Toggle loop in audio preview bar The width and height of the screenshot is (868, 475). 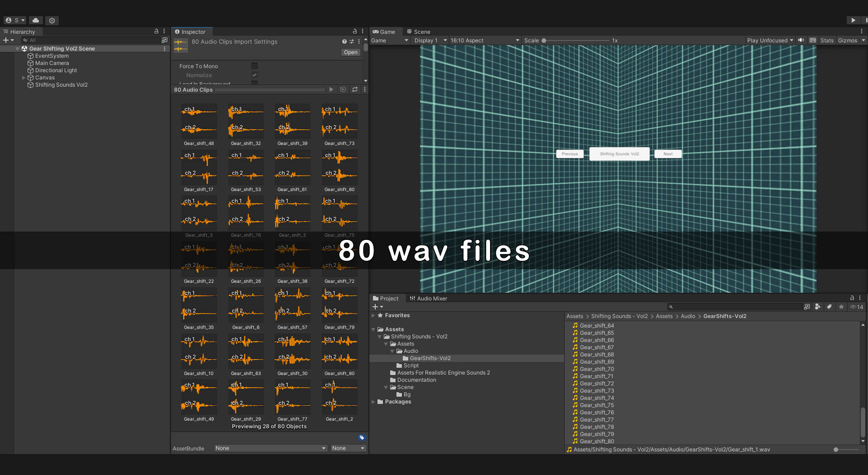(355, 89)
